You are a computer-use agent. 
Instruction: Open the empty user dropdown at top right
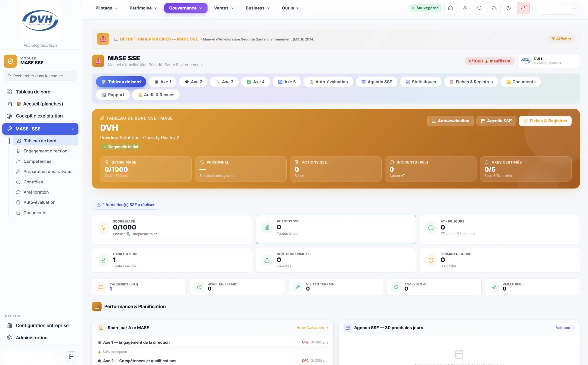558,8
